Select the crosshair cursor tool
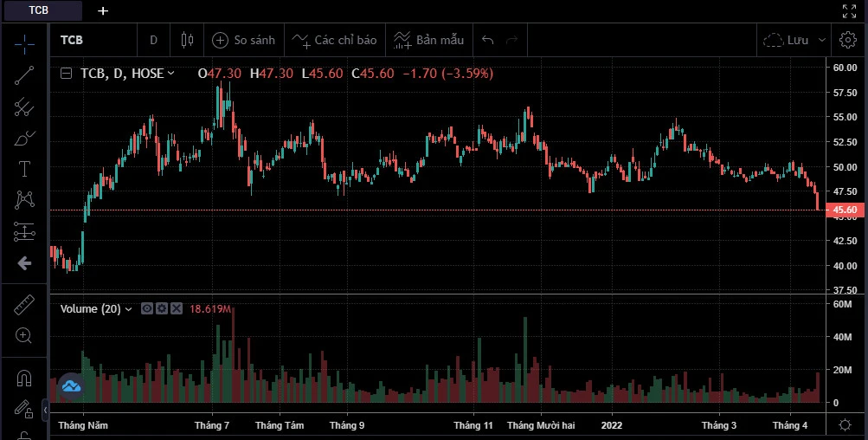Viewport: 868px width, 440px height. coord(24,41)
